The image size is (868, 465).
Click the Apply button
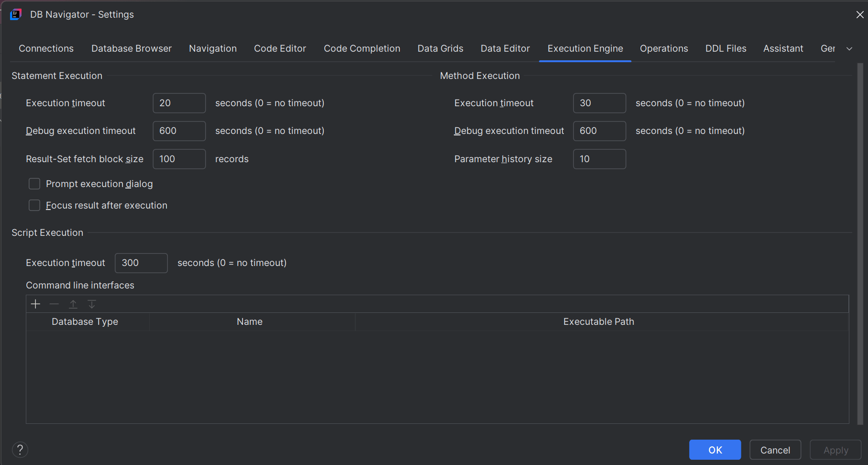(x=835, y=450)
